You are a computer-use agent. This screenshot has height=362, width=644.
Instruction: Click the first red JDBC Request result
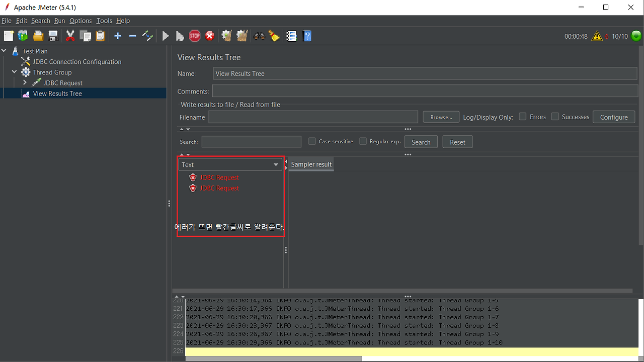click(x=219, y=177)
